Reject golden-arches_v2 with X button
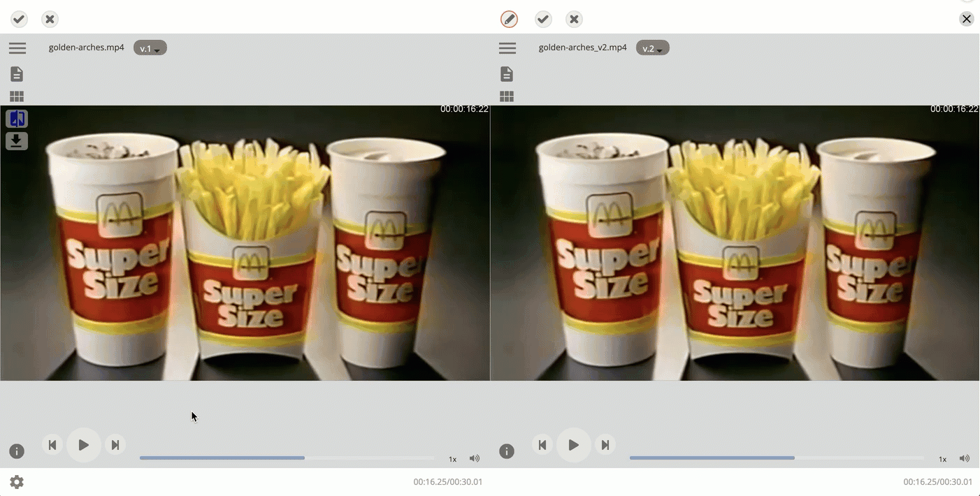The width and height of the screenshot is (980, 496). tap(574, 20)
